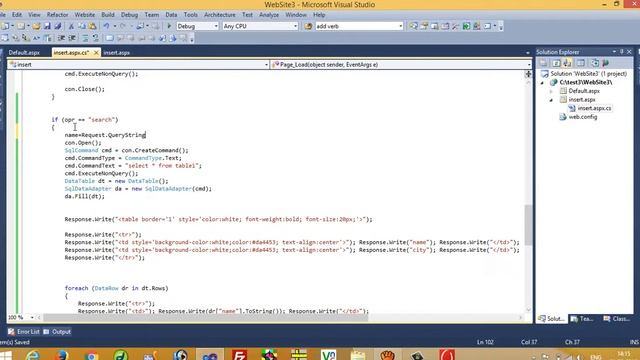Click Copy Web Site icon in Solution Explorer

point(595,63)
